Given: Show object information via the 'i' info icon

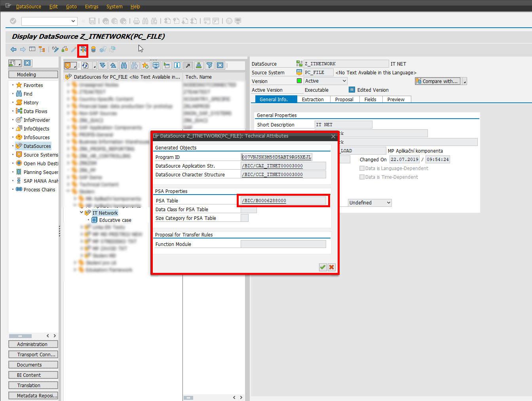Looking at the screenshot, I should click(177, 65).
